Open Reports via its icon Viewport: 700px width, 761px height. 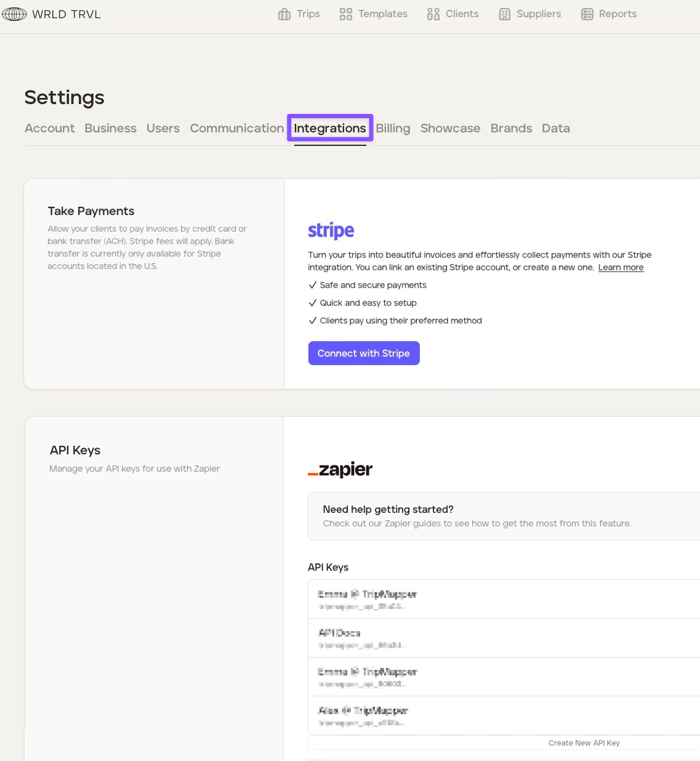587,14
